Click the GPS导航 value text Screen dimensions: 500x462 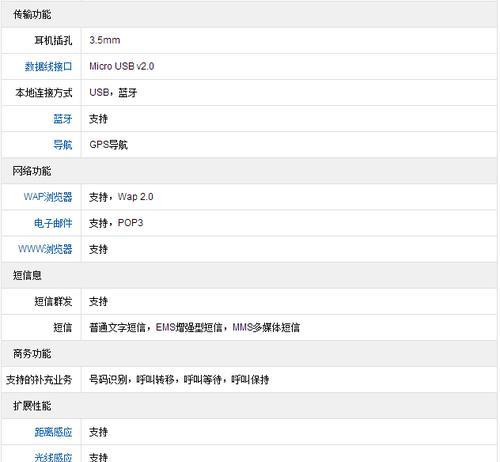point(108,145)
